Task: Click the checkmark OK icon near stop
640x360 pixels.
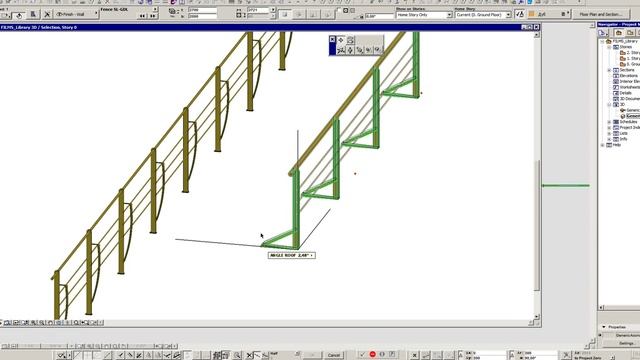Action: click(x=362, y=355)
